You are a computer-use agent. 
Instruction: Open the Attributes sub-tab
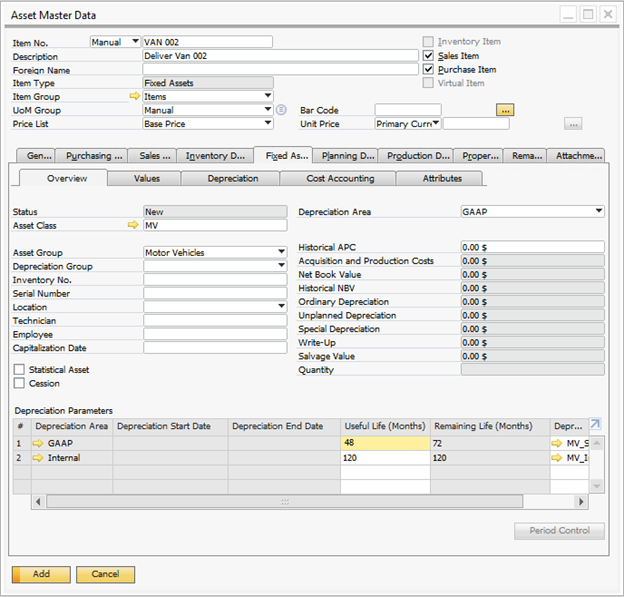[439, 178]
